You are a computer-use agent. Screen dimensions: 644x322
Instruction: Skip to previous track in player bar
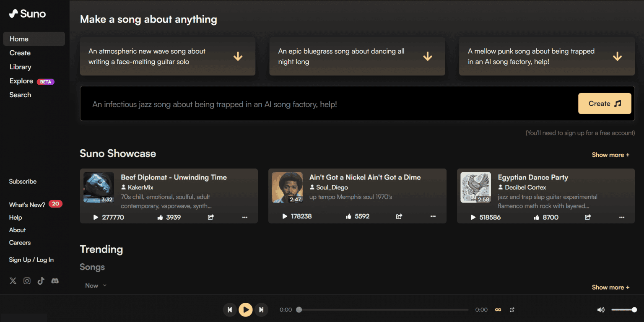pos(229,310)
